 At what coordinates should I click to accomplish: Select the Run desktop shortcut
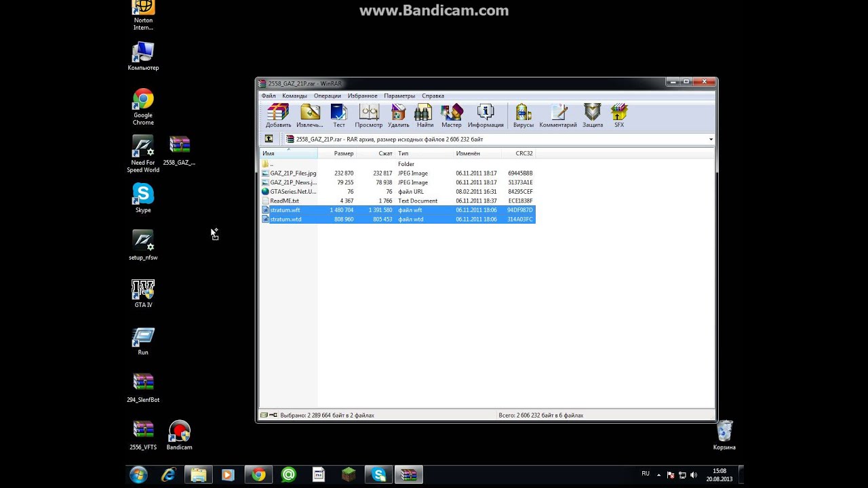click(x=143, y=340)
